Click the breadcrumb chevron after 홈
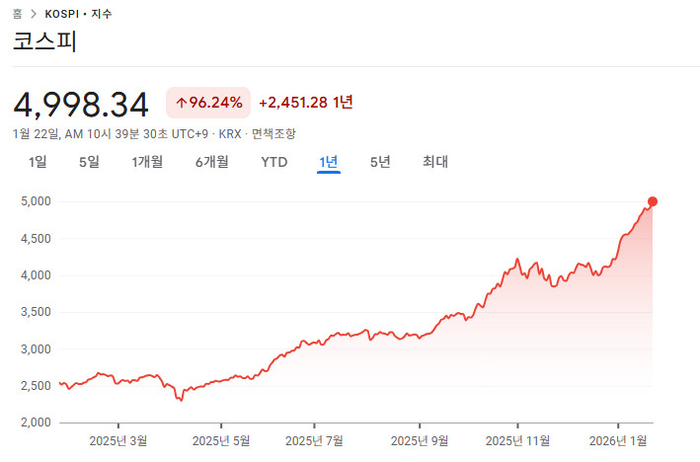The height and width of the screenshot is (462, 700). point(34,14)
